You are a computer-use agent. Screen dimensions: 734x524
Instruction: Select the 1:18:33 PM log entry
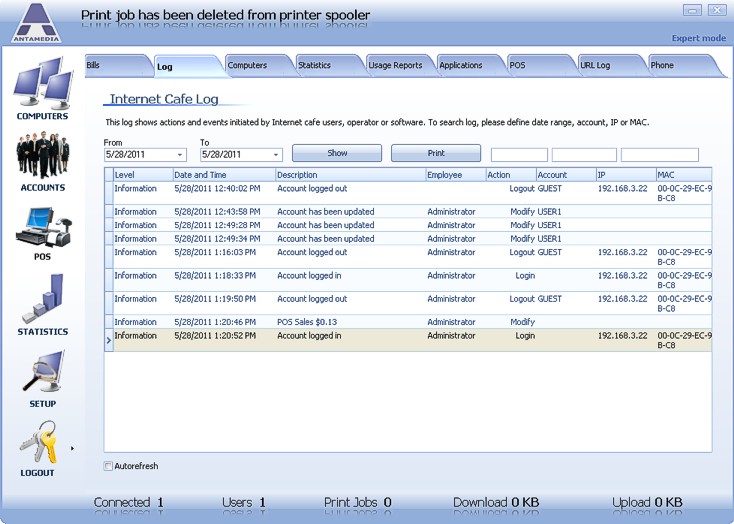(408, 280)
